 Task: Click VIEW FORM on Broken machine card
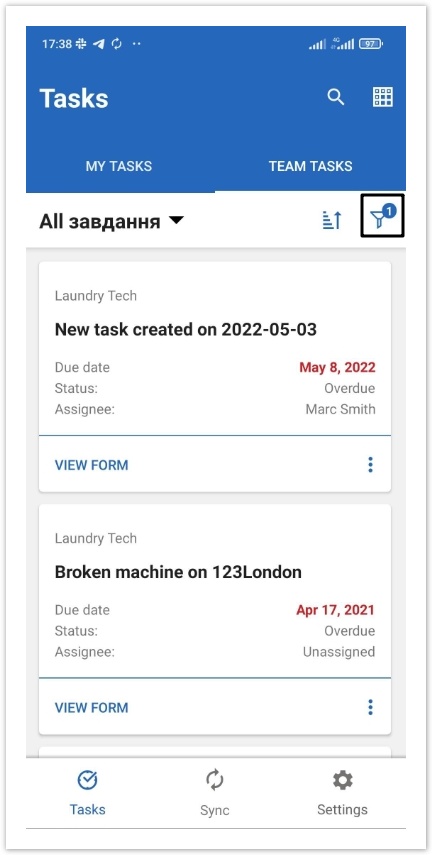coord(92,708)
